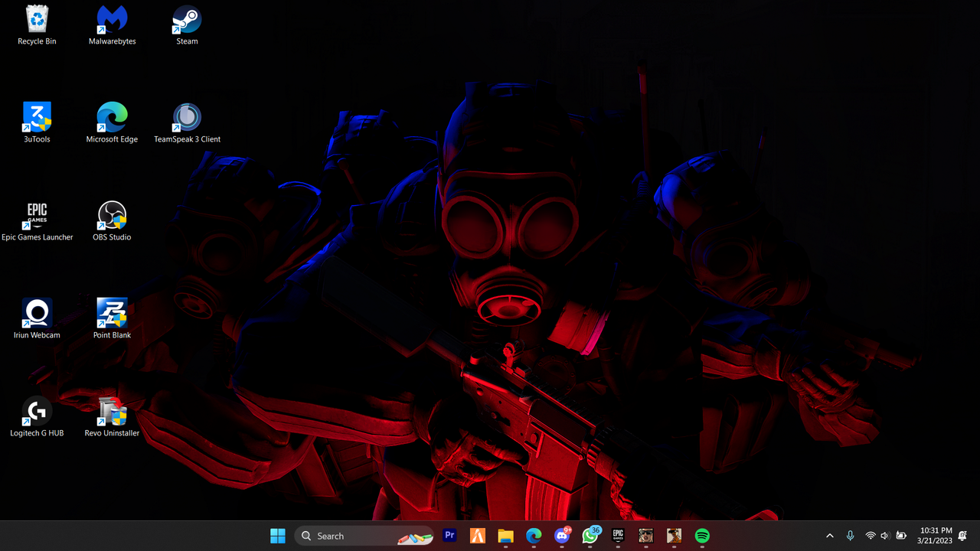Open Epic Games from the taskbar
Image resolution: width=980 pixels, height=551 pixels.
(x=618, y=536)
